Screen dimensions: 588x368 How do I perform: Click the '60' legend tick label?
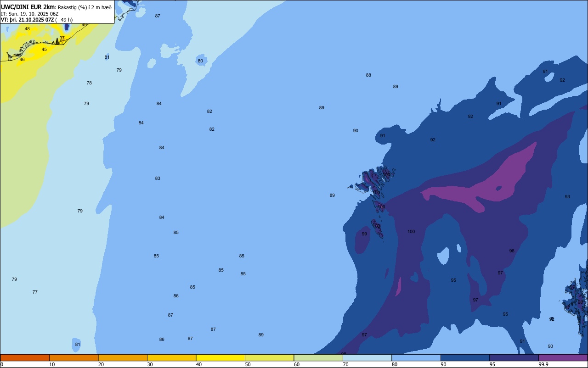click(x=297, y=364)
